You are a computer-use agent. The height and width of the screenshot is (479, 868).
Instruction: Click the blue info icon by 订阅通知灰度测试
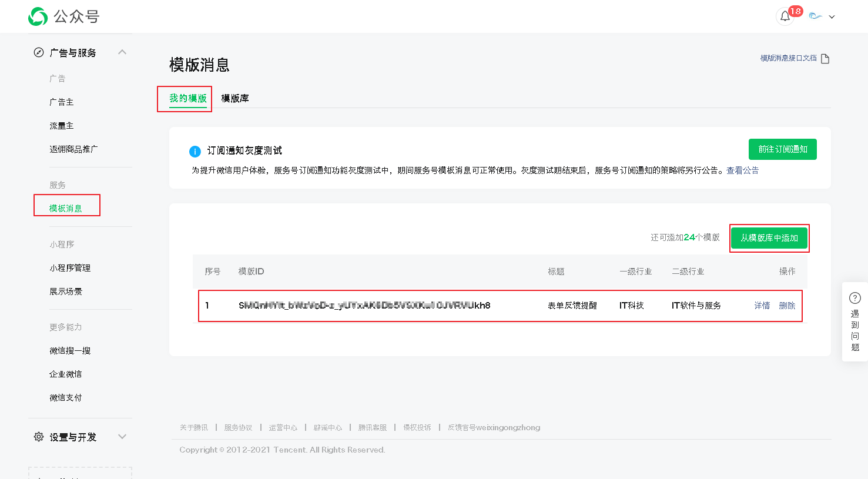pyautogui.click(x=195, y=152)
